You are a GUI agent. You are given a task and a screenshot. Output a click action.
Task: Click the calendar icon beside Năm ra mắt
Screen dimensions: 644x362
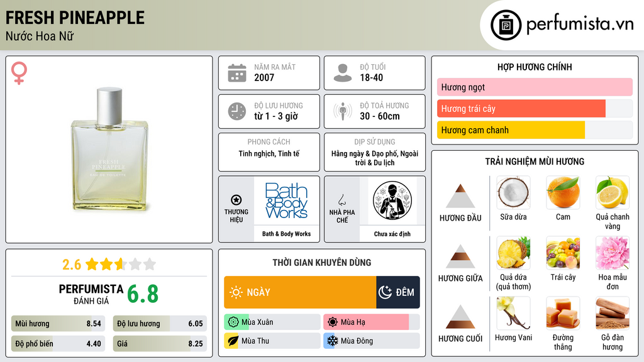pyautogui.click(x=237, y=73)
